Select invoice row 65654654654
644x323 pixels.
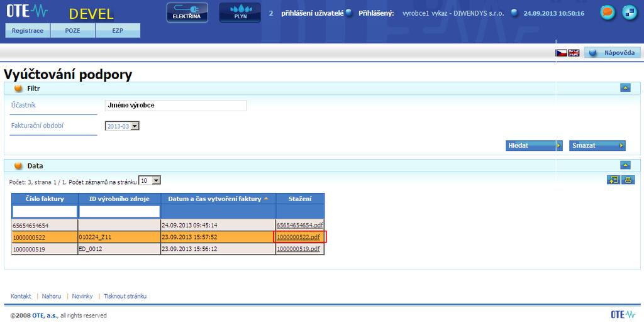point(168,226)
